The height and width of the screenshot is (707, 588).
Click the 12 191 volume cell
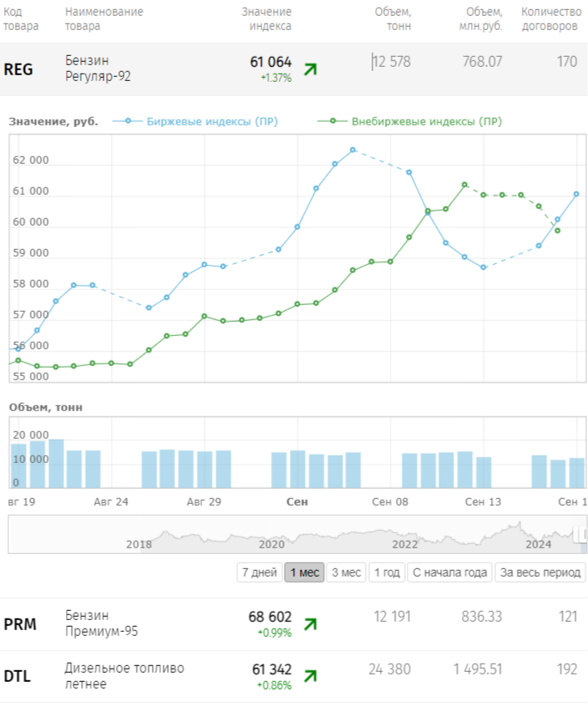point(392,617)
